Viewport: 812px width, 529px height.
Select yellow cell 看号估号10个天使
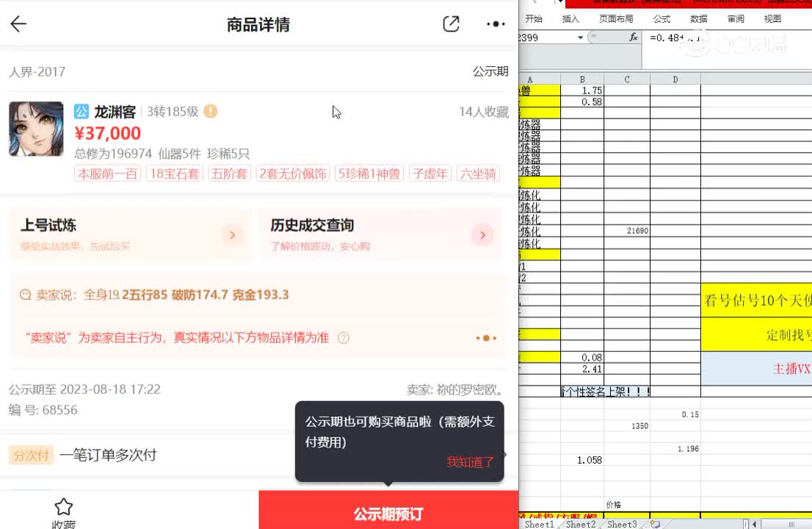[x=757, y=300]
